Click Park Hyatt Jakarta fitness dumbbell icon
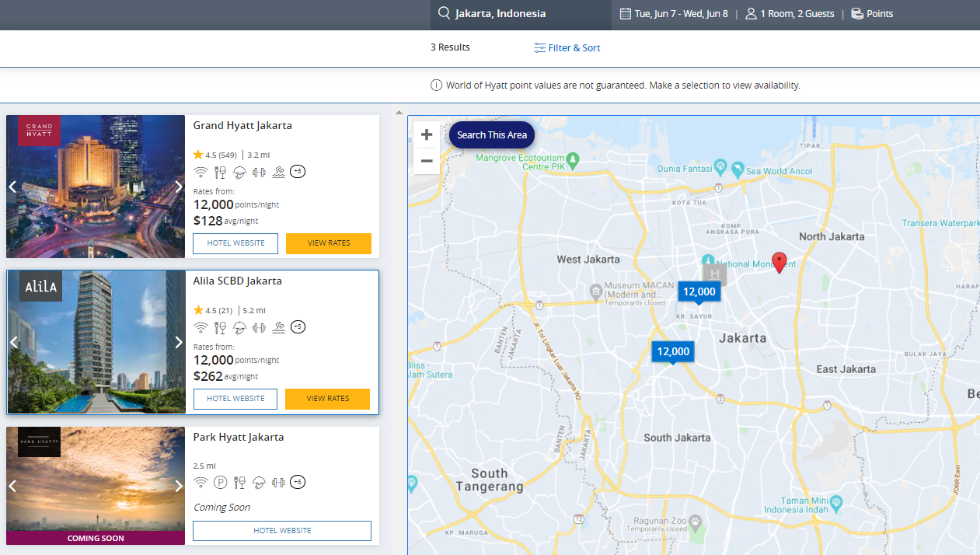Viewport: 980px width, 555px height. click(x=278, y=483)
